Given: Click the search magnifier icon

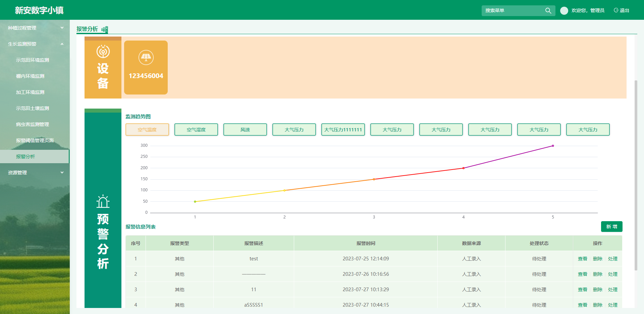Looking at the screenshot, I should [x=548, y=10].
